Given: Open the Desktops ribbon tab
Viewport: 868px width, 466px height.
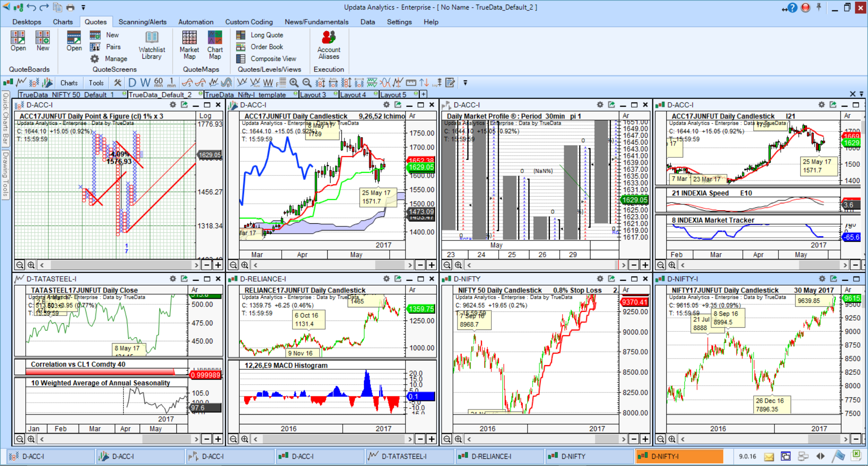Looking at the screenshot, I should 27,22.
